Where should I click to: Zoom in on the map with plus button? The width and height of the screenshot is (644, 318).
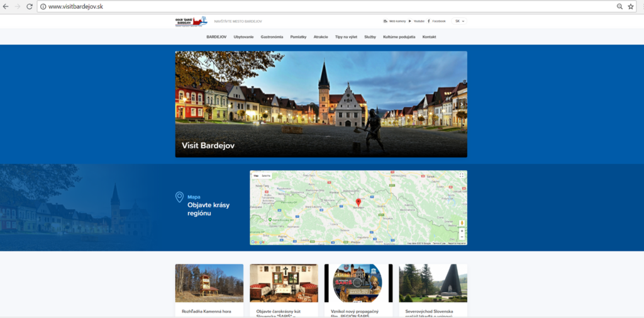tap(462, 231)
